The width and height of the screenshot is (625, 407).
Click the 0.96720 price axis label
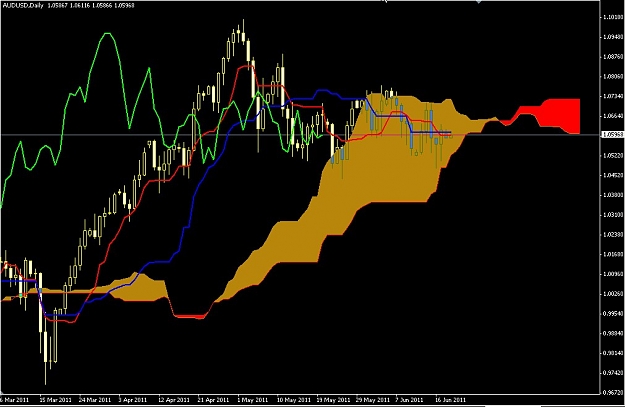[x=614, y=392]
